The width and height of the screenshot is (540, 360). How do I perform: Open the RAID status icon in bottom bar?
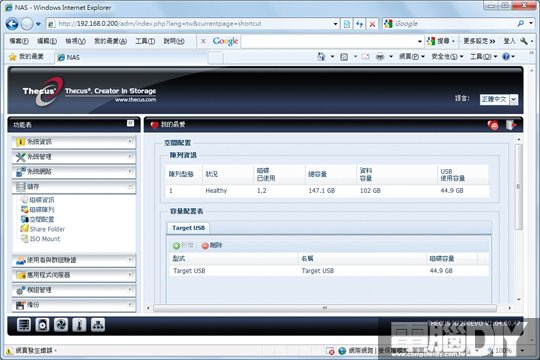pyautogui.click(x=24, y=325)
